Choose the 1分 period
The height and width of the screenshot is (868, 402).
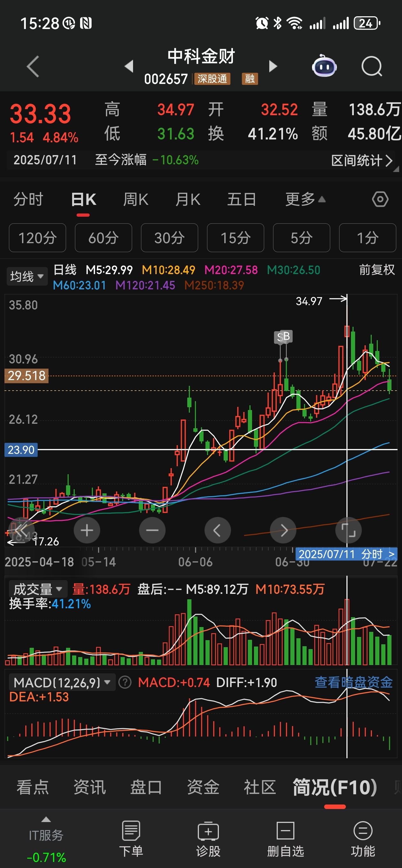pyautogui.click(x=368, y=238)
